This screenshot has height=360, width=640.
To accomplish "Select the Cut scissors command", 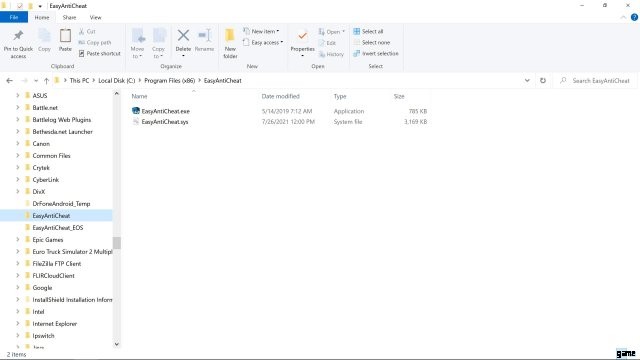I will point(87,31).
